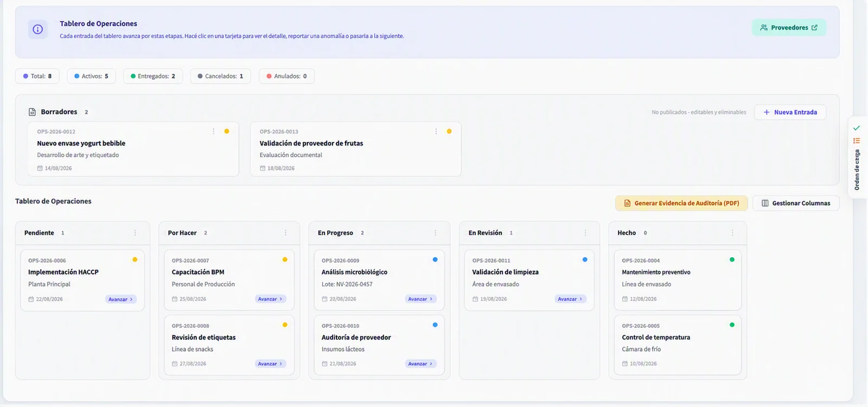The image size is (868, 407).
Task: Click the Revisión de etiquetas card title
Action: coord(203,338)
